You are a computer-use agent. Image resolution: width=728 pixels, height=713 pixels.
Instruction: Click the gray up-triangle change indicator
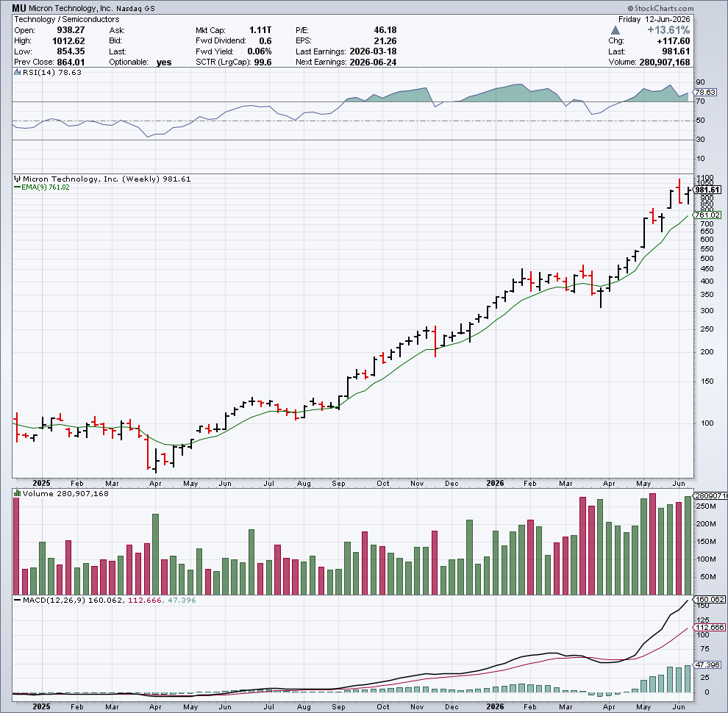(615, 30)
